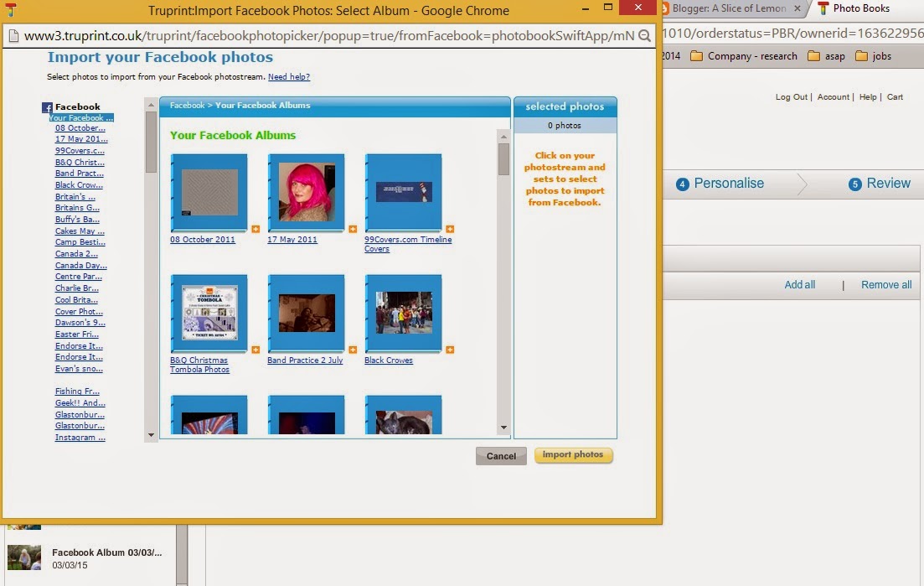Click the import photos button
The image size is (924, 586).
point(573,455)
